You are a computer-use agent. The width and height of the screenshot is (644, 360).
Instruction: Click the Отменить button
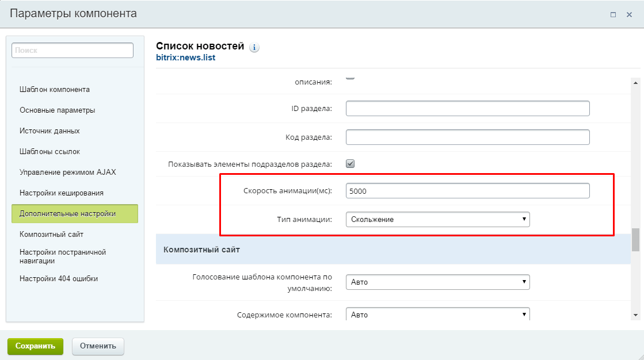98,346
